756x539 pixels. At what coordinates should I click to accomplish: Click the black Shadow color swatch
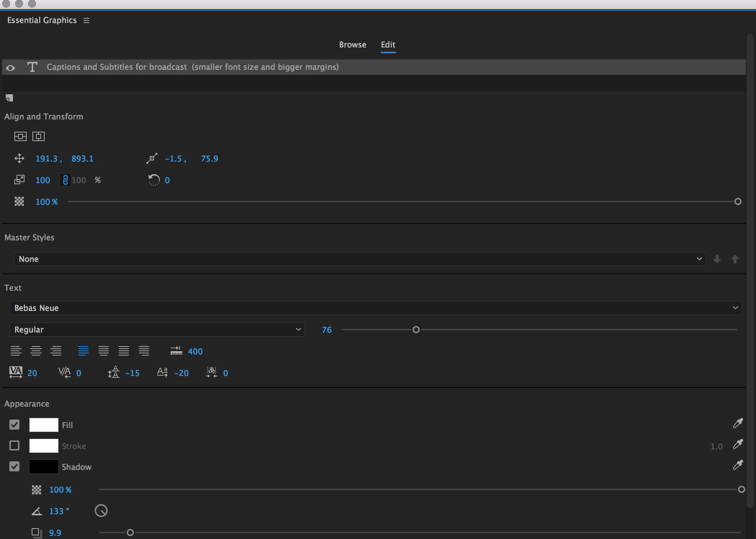point(44,467)
